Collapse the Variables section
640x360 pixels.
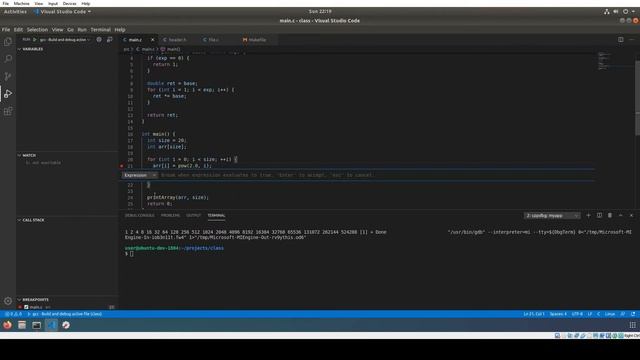(19, 49)
